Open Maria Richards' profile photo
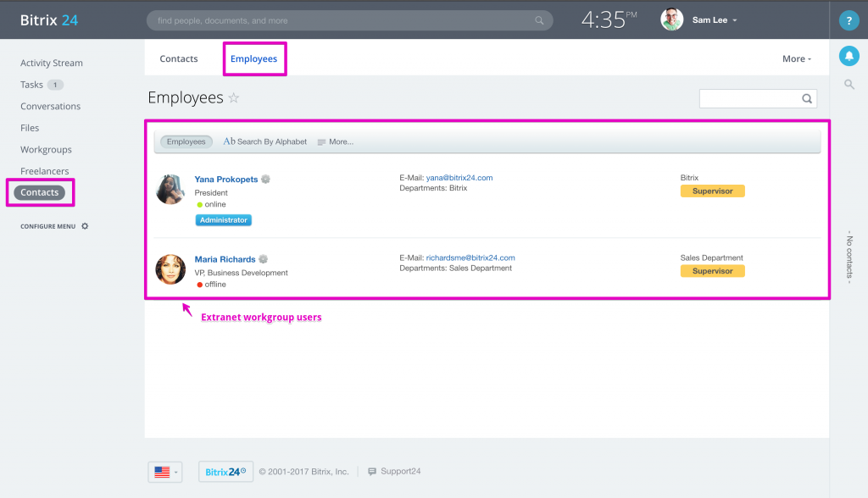This screenshot has width=868, height=498. click(x=170, y=269)
